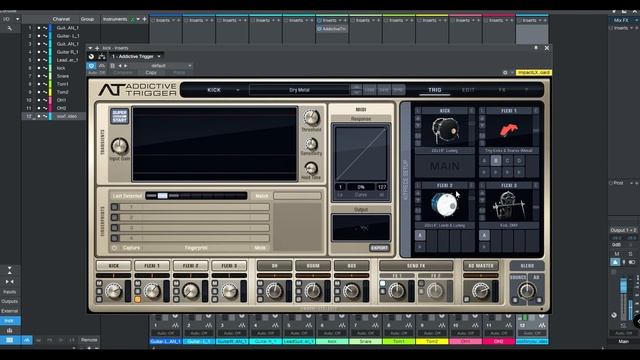Mute the FLEXI 1 mixer channel
Image resolution: width=640 pixels, height=360 pixels.
[138, 283]
